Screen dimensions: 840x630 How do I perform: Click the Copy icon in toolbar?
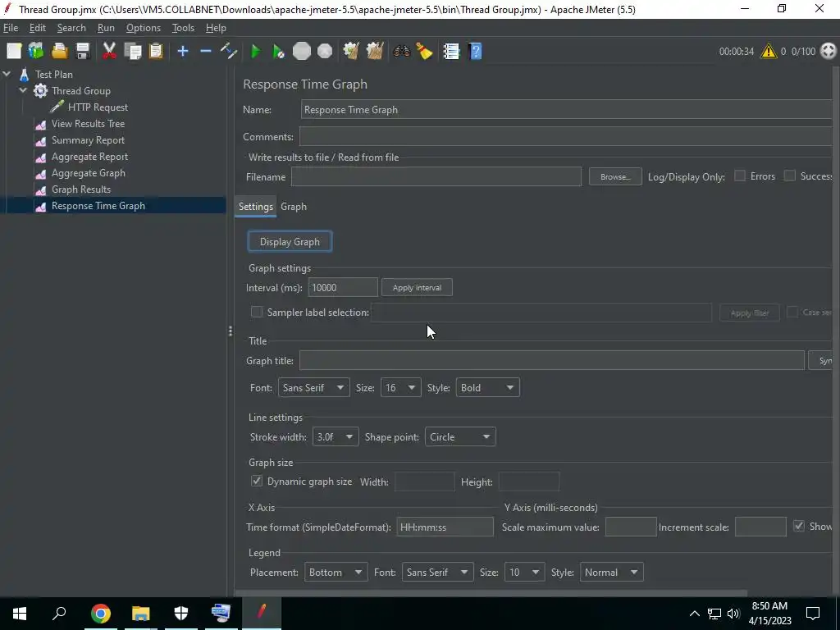pos(132,52)
